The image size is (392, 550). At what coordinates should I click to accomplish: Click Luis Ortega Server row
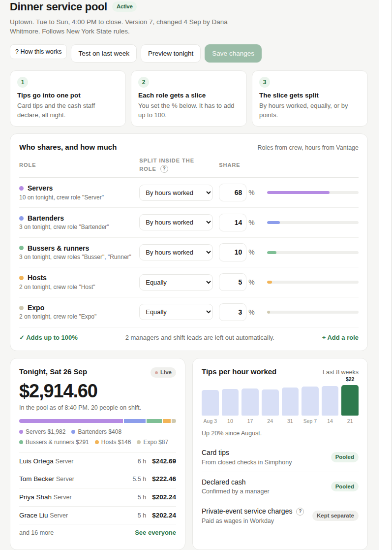97,461
